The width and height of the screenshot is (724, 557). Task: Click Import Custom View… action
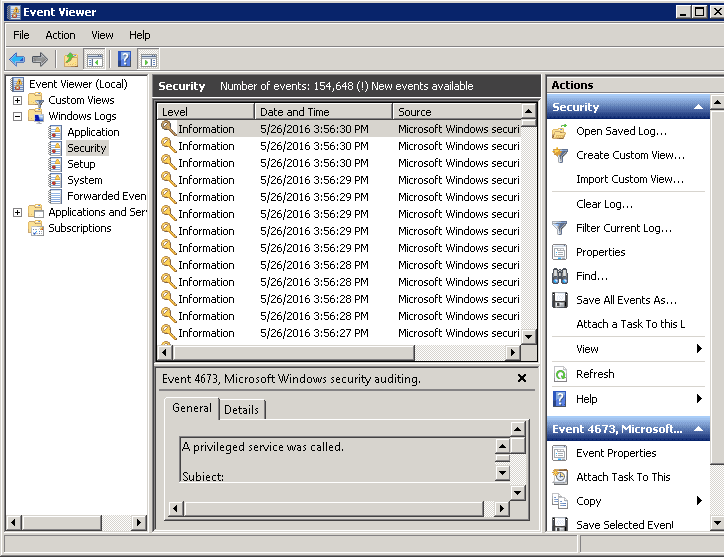point(630,179)
